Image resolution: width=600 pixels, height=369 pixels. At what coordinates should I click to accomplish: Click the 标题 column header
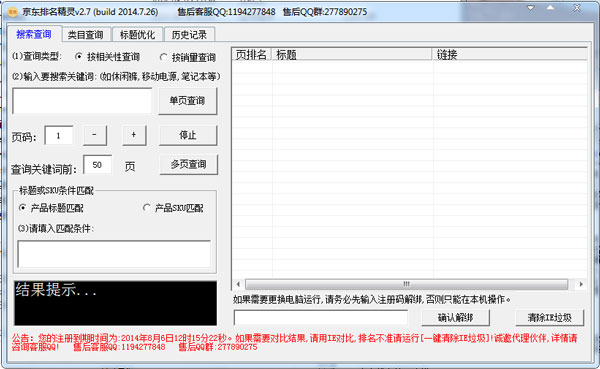pyautogui.click(x=352, y=54)
